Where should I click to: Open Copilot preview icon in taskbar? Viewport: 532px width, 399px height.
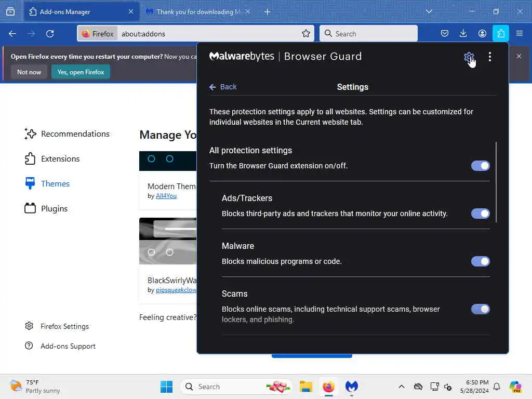[515, 387]
